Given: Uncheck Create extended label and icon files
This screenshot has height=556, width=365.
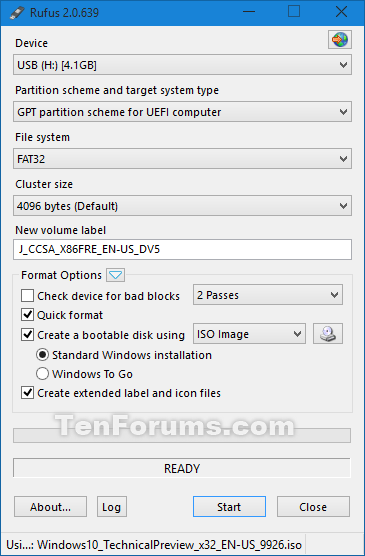Looking at the screenshot, I should [28, 393].
